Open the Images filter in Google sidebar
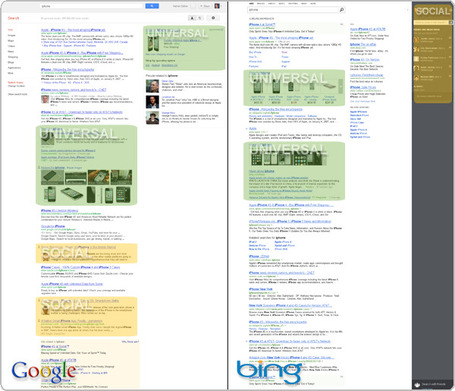The height and width of the screenshot is (391, 455). pos(11,35)
